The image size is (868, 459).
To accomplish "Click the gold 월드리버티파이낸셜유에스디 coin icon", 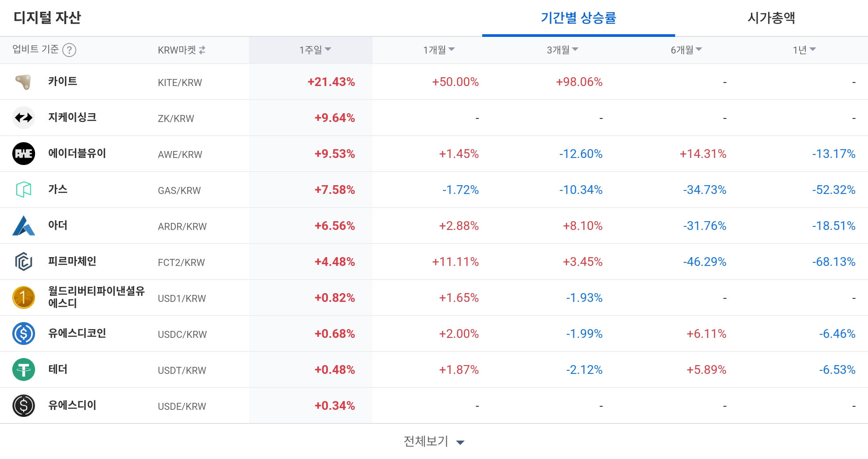I will point(24,297).
